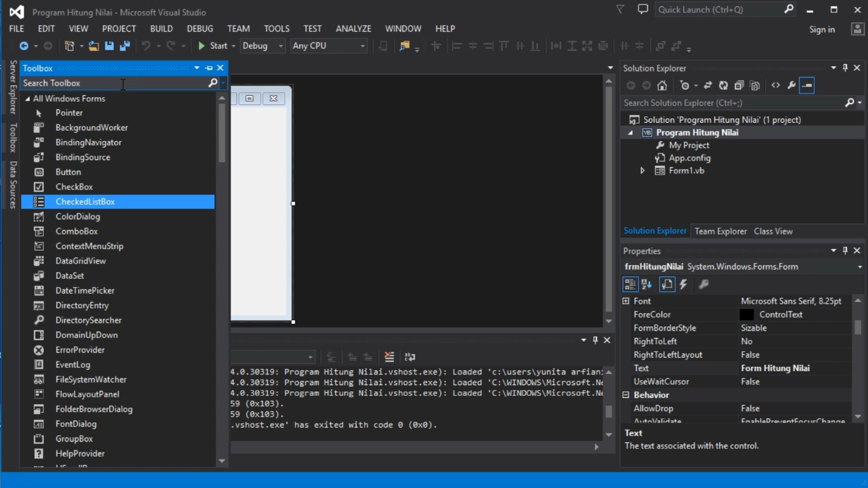Open the EDIT menu

[x=46, y=29]
